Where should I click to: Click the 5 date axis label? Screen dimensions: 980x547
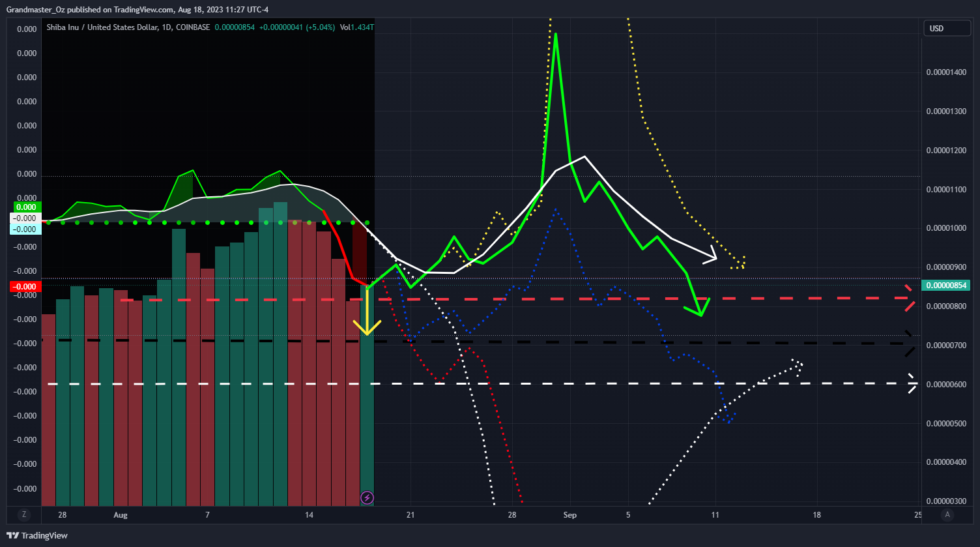click(628, 515)
